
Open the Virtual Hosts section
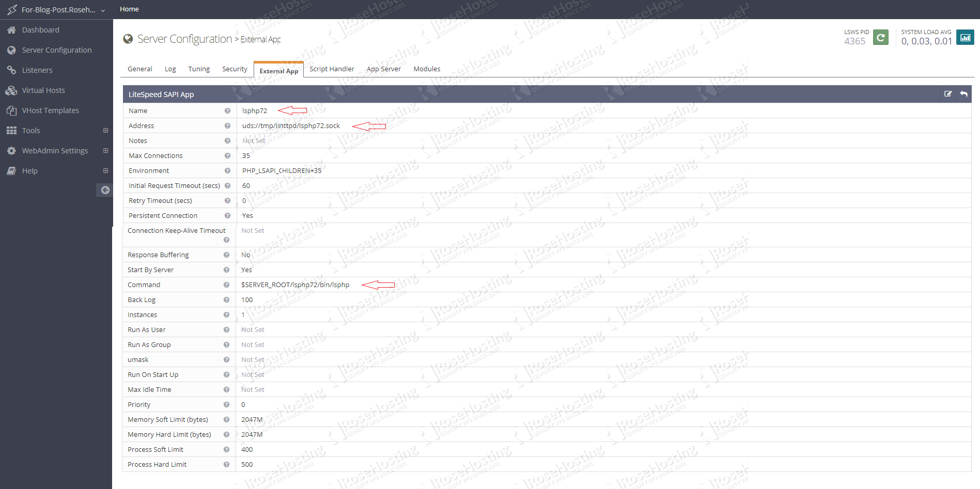[x=43, y=90]
